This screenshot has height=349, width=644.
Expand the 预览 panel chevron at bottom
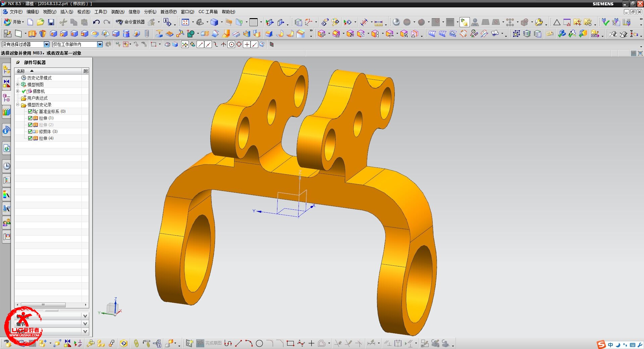85,332
